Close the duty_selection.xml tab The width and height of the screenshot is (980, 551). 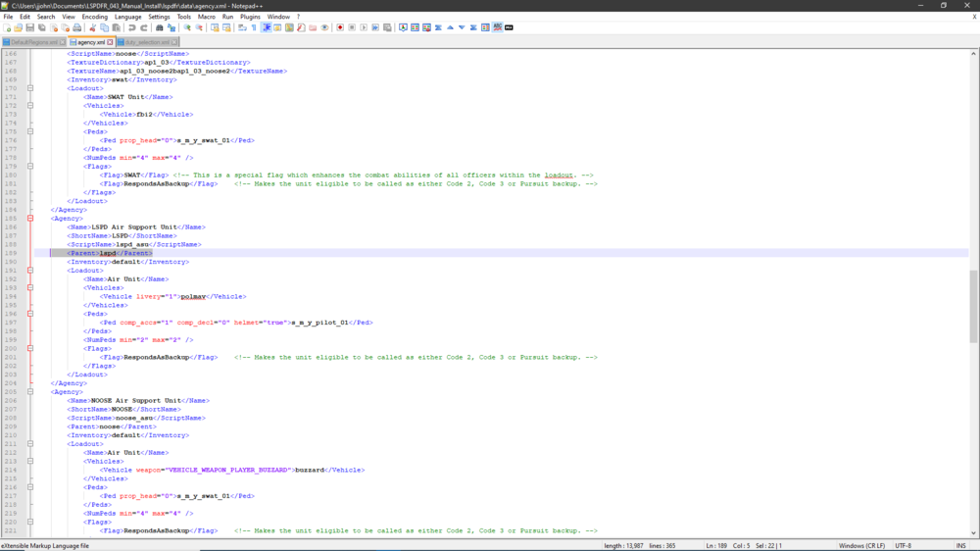174,42
